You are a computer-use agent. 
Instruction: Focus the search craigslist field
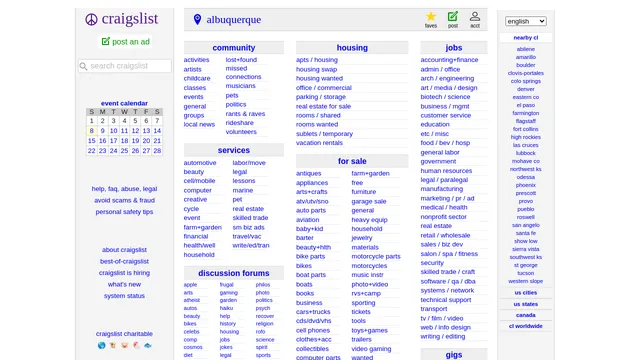coord(125,66)
